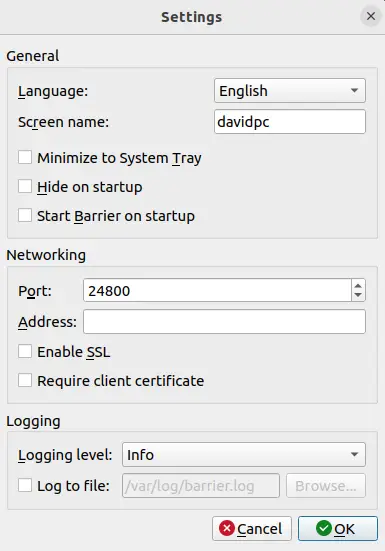
Task: Confirm settings with OK button
Action: coord(338,529)
